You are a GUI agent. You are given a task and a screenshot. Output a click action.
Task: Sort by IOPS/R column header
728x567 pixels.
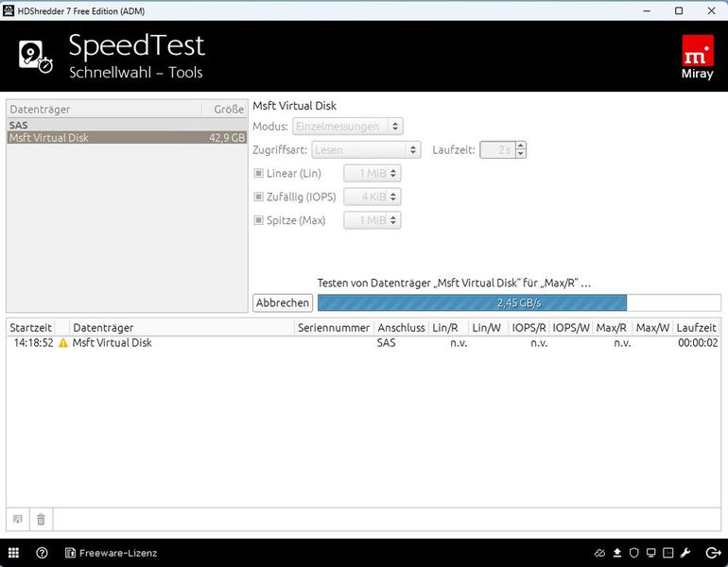[x=529, y=328]
